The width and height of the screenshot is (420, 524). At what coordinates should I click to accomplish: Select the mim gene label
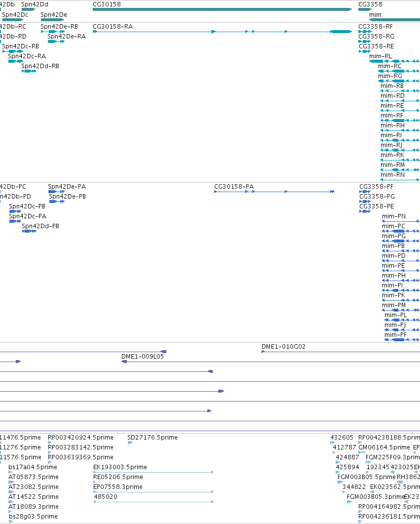click(375, 15)
